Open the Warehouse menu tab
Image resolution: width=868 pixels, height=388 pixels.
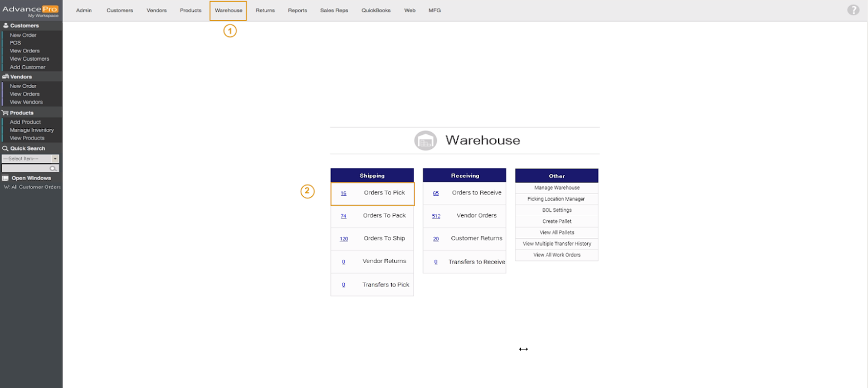(x=228, y=11)
